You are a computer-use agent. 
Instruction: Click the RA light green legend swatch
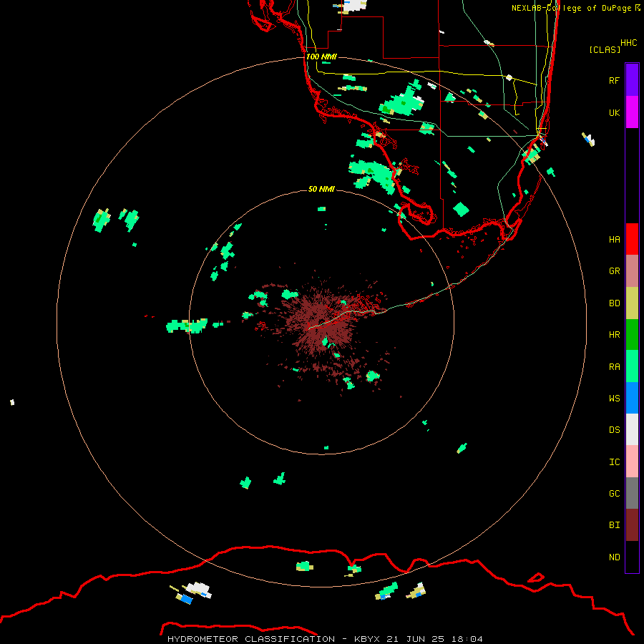[x=632, y=366]
